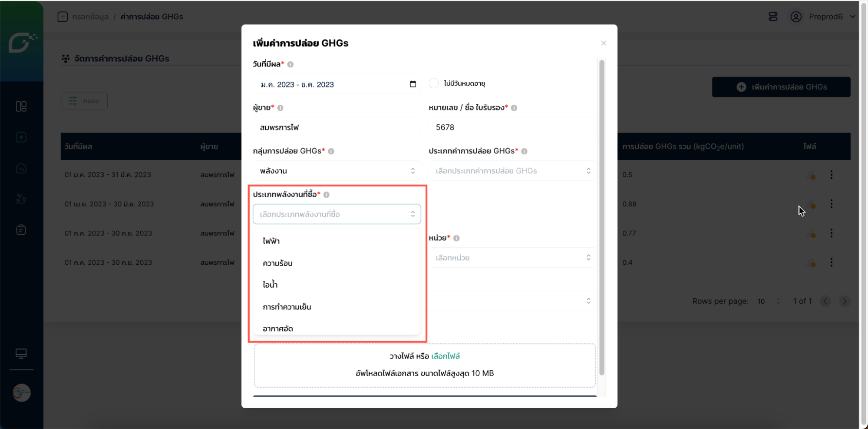Click info icon beside หน่วย label

456,238
